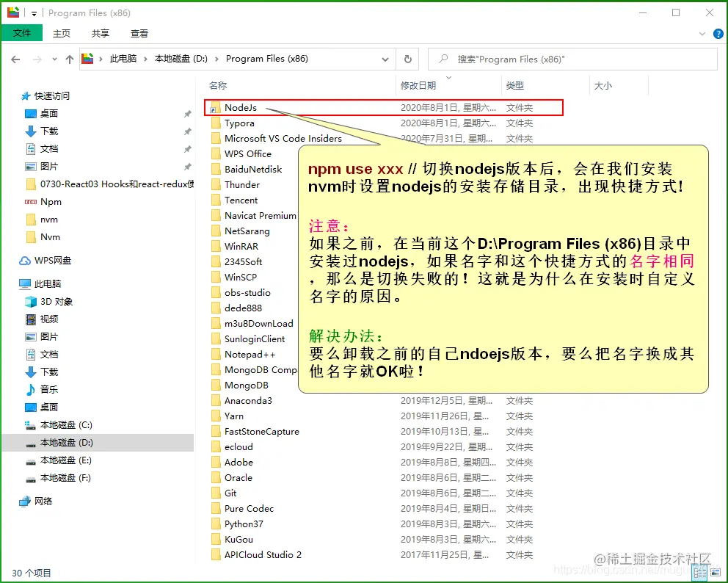Open 视频 under This PC

click(x=42, y=319)
